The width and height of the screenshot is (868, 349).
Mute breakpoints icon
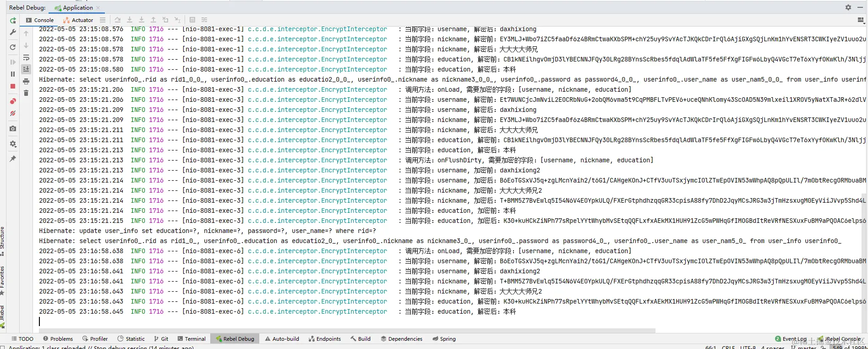click(x=13, y=113)
